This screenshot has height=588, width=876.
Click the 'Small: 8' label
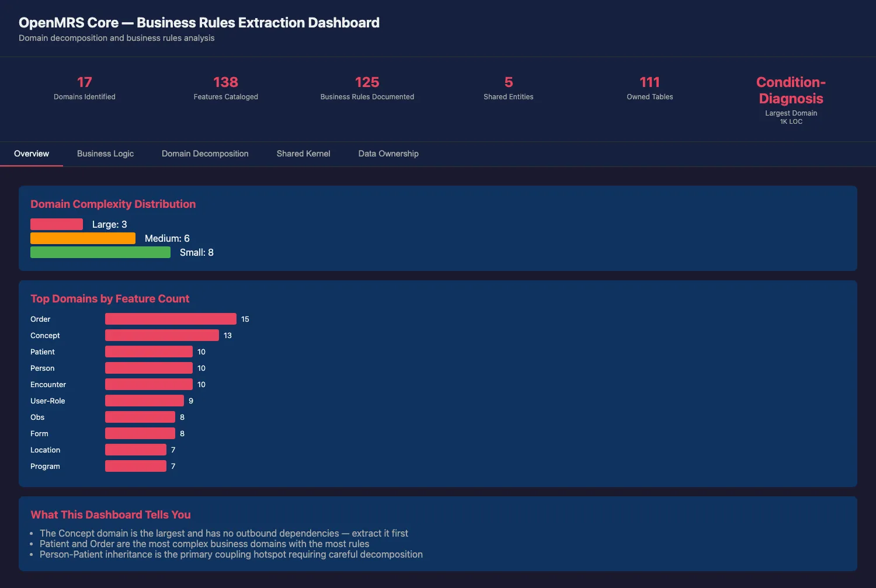click(197, 252)
